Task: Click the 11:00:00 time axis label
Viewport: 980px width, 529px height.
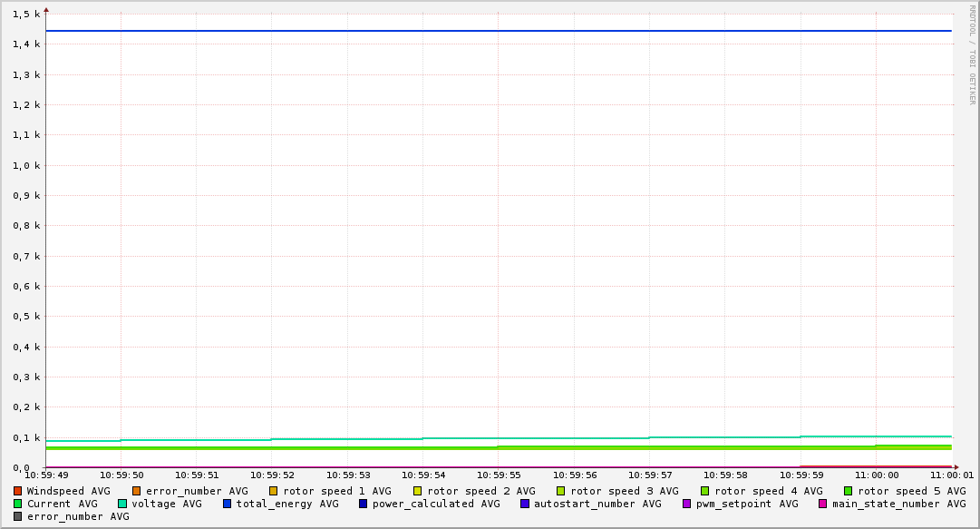Action: (x=877, y=475)
